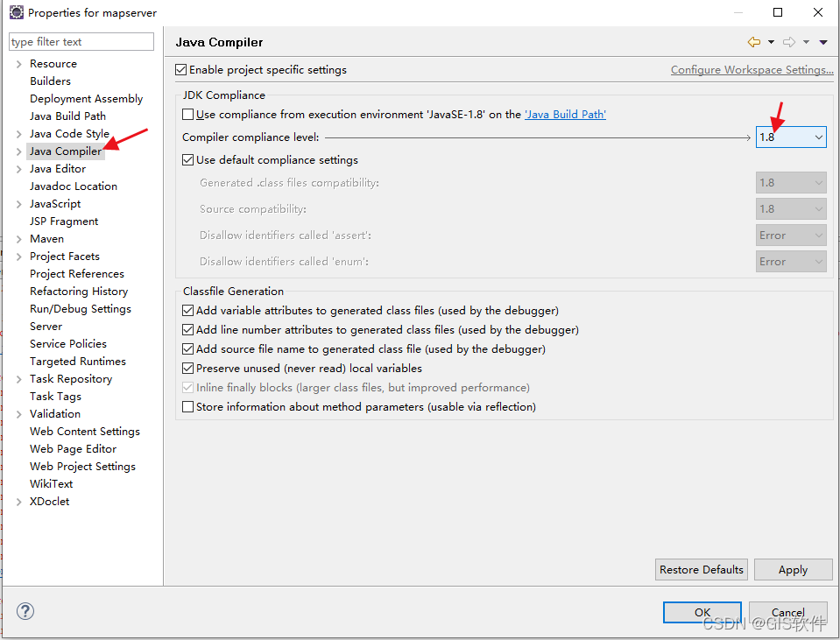840x640 pixels.
Task: Open Disallow identifiers called 'assert' dropdown
Action: pyautogui.click(x=791, y=236)
